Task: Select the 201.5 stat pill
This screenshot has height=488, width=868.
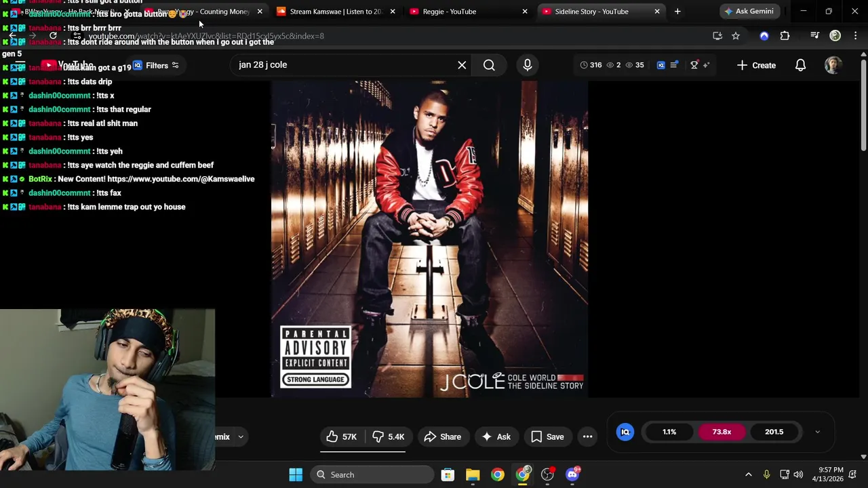Action: pos(774,432)
